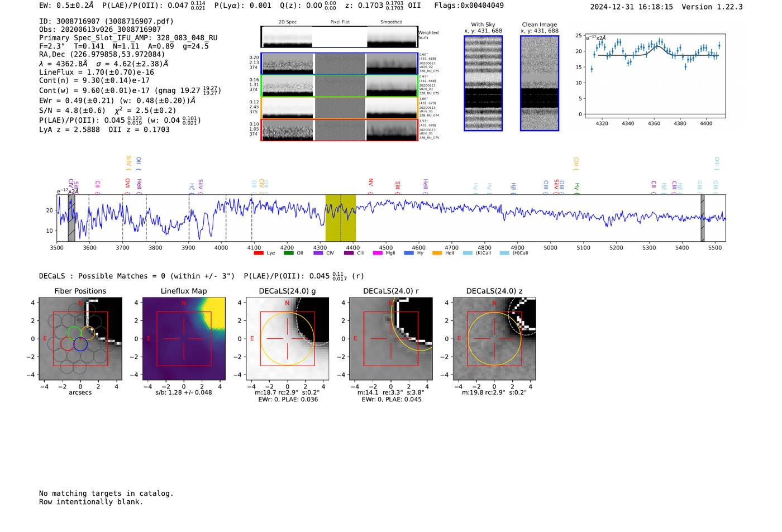Click the yellow highlighted band in the spectrum

(x=341, y=218)
